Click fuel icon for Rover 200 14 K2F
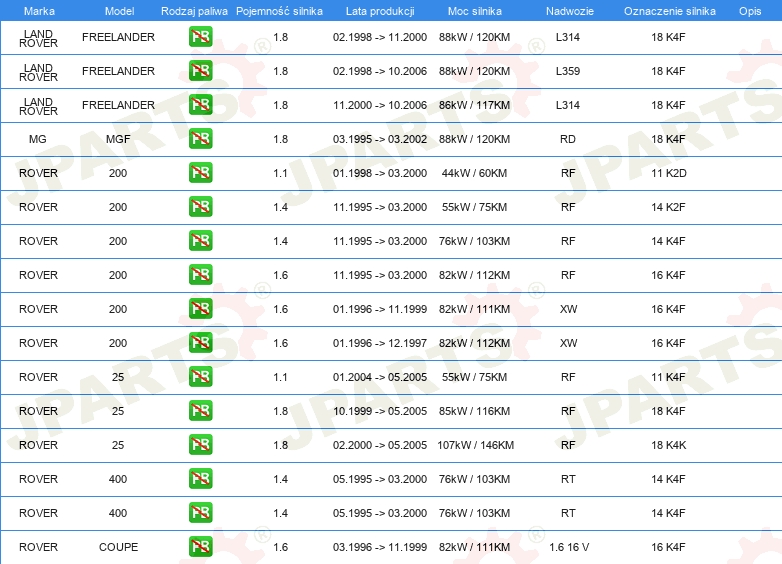The width and height of the screenshot is (782, 564). pos(200,206)
